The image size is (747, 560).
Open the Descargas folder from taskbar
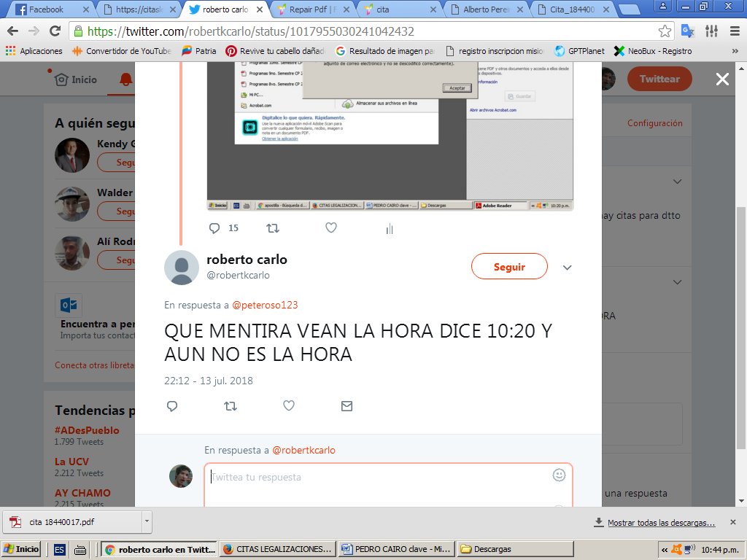tap(516, 549)
